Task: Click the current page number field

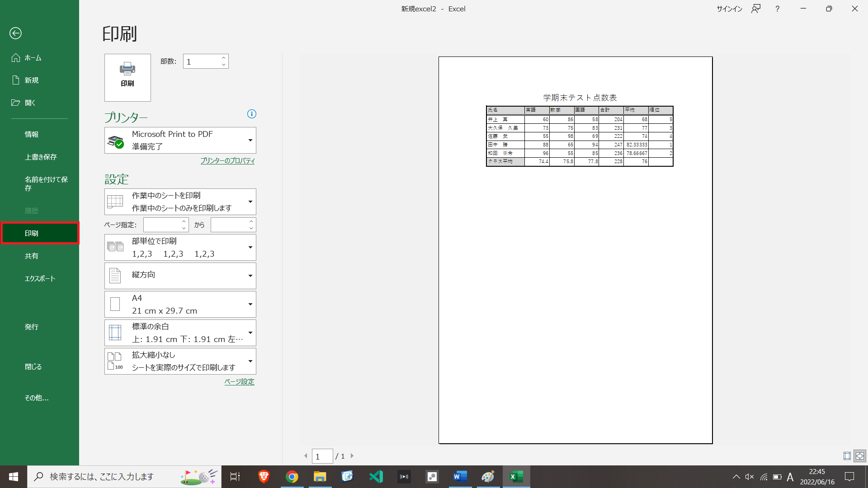Action: coord(322,456)
